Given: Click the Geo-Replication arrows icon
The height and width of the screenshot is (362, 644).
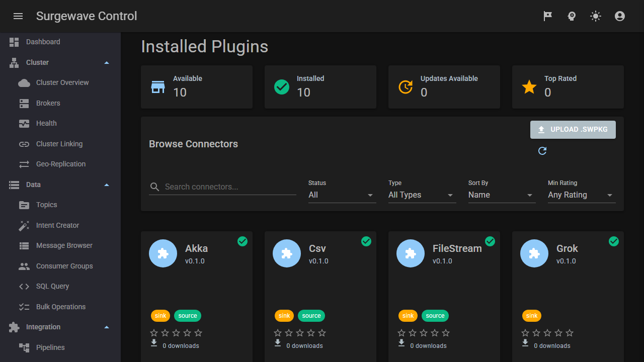Looking at the screenshot, I should click(24, 164).
